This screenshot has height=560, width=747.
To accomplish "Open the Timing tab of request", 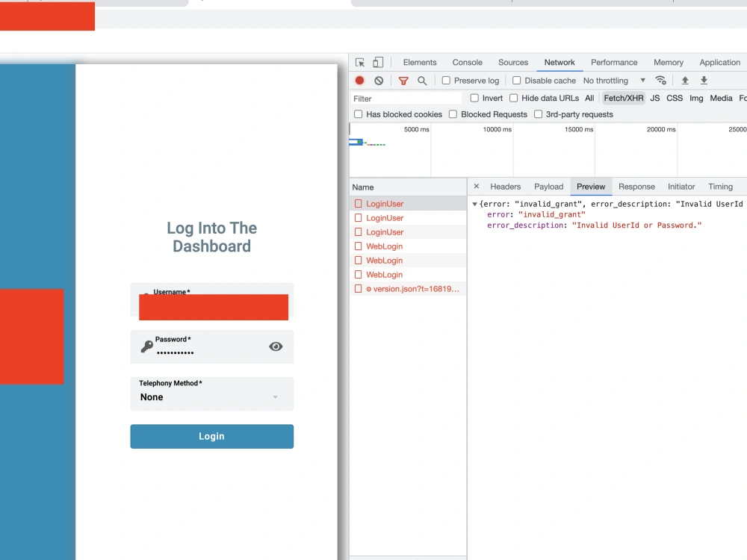I will click(x=720, y=187).
